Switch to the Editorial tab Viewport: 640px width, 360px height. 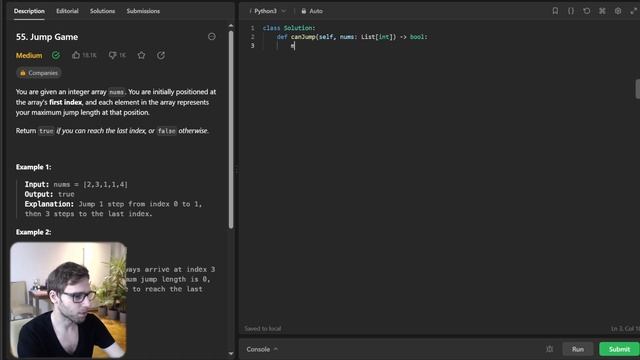click(x=67, y=11)
